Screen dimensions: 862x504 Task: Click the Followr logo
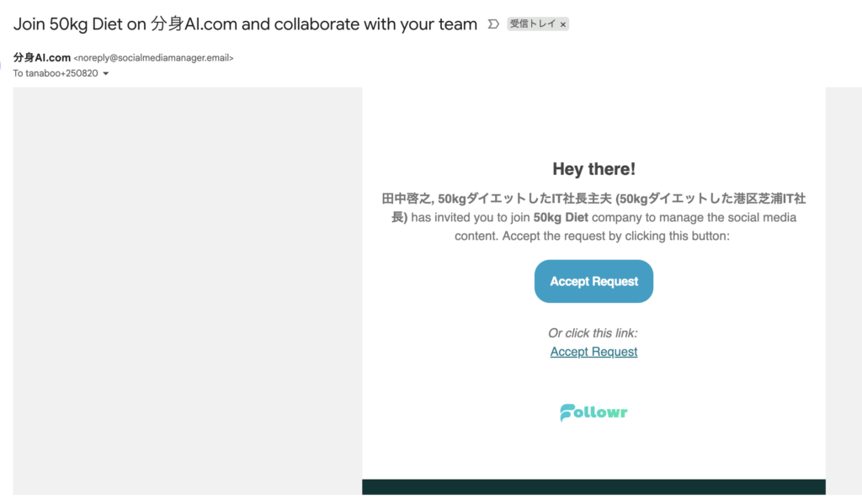click(x=593, y=412)
